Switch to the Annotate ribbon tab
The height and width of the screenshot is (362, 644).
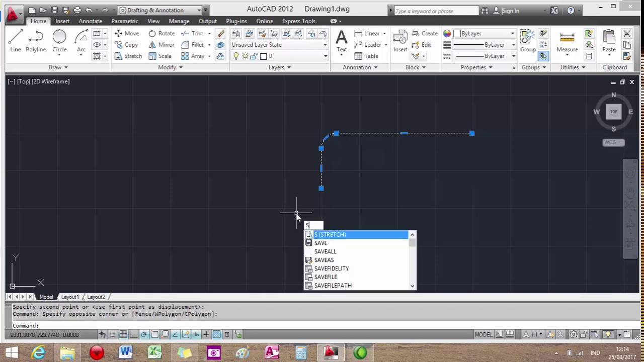click(x=90, y=21)
